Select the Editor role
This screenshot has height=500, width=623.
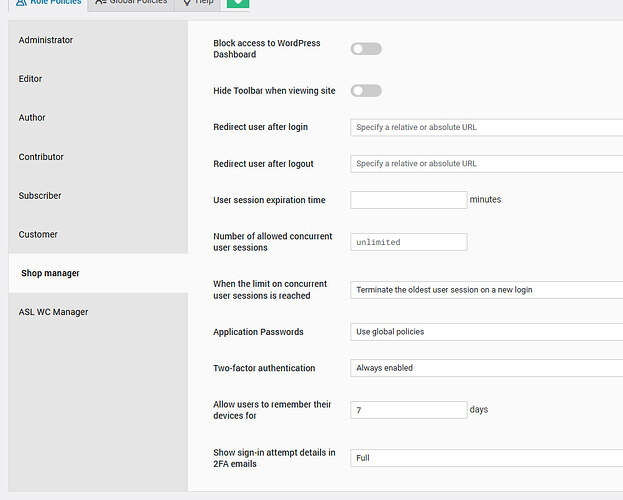coord(31,79)
